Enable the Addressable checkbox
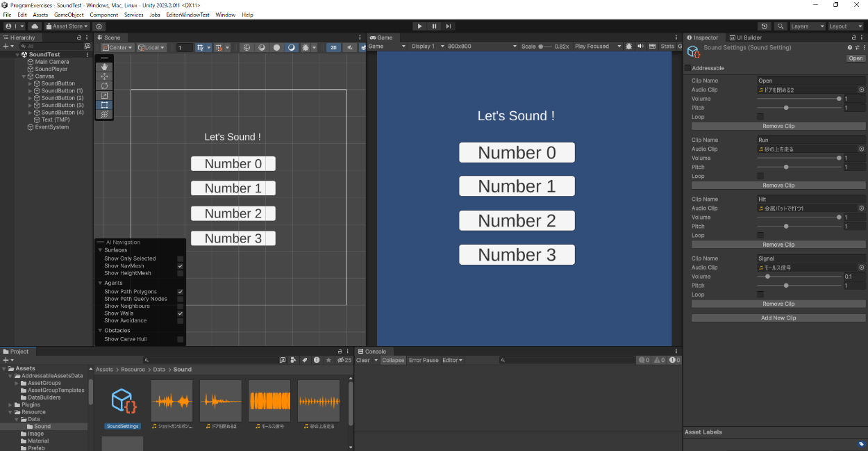Image resolution: width=868 pixels, height=451 pixels. pos(687,68)
